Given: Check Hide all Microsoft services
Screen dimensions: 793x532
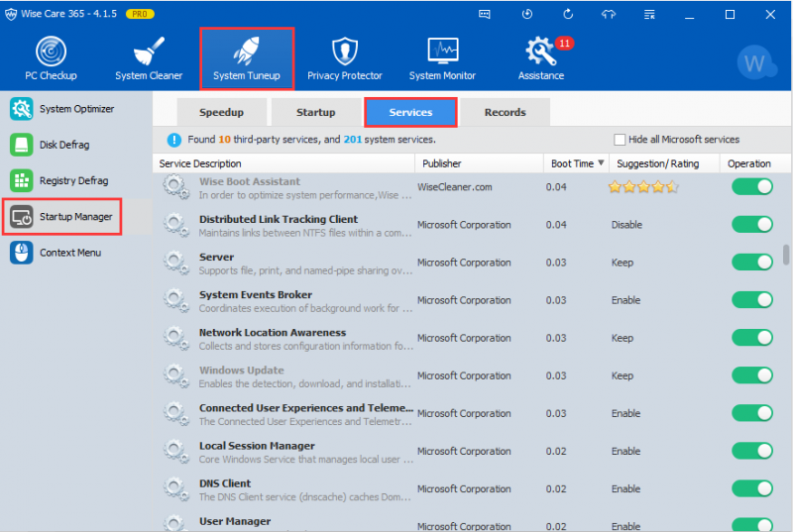Looking at the screenshot, I should (620, 140).
